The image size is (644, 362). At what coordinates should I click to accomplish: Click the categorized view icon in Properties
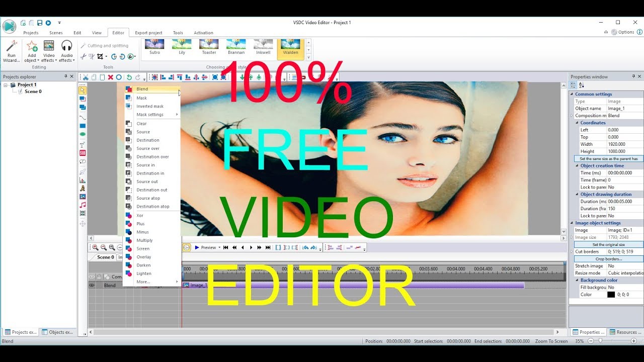tap(574, 85)
